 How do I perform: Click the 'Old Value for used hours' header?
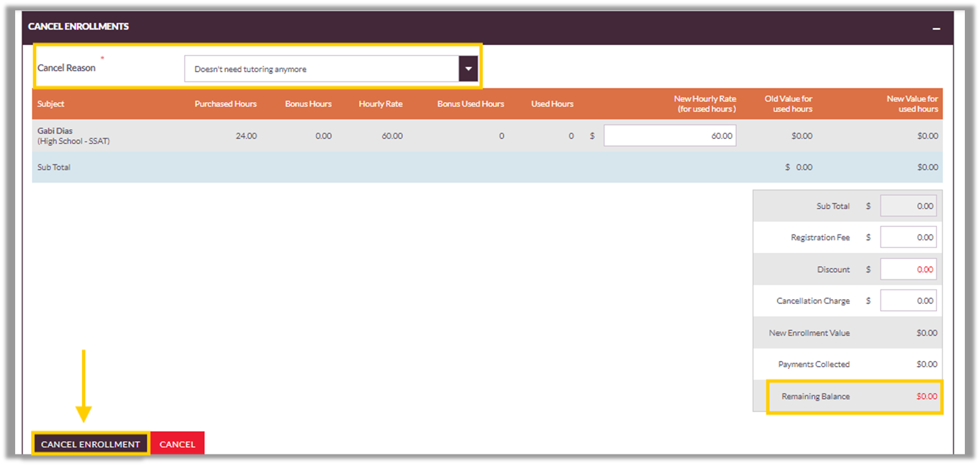tap(788, 104)
